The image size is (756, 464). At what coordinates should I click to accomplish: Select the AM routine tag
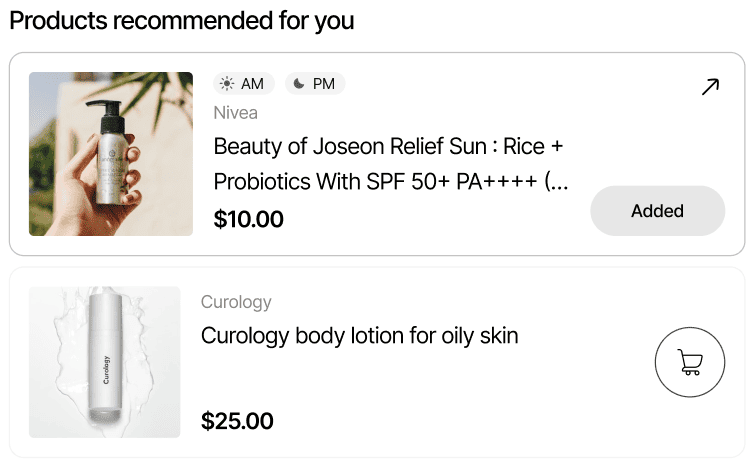pyautogui.click(x=243, y=84)
